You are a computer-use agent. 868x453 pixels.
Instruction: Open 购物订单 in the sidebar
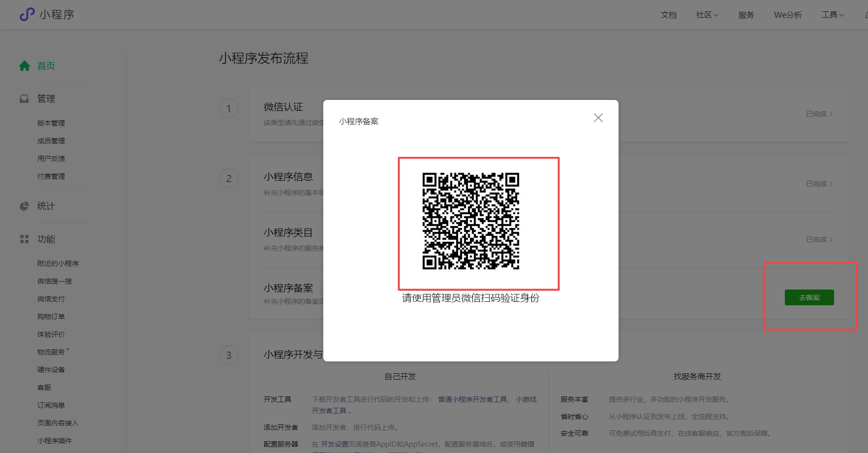(x=51, y=317)
